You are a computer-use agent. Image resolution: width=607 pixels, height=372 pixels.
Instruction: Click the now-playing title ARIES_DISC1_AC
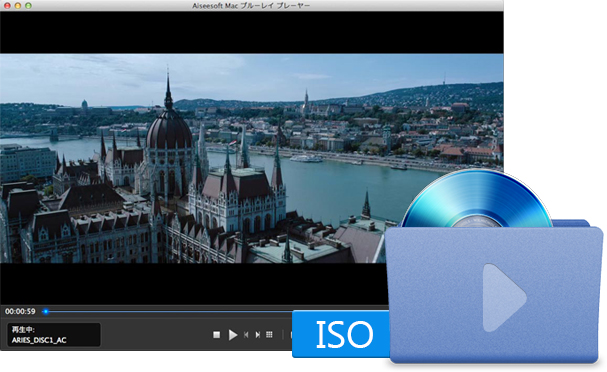point(39,340)
